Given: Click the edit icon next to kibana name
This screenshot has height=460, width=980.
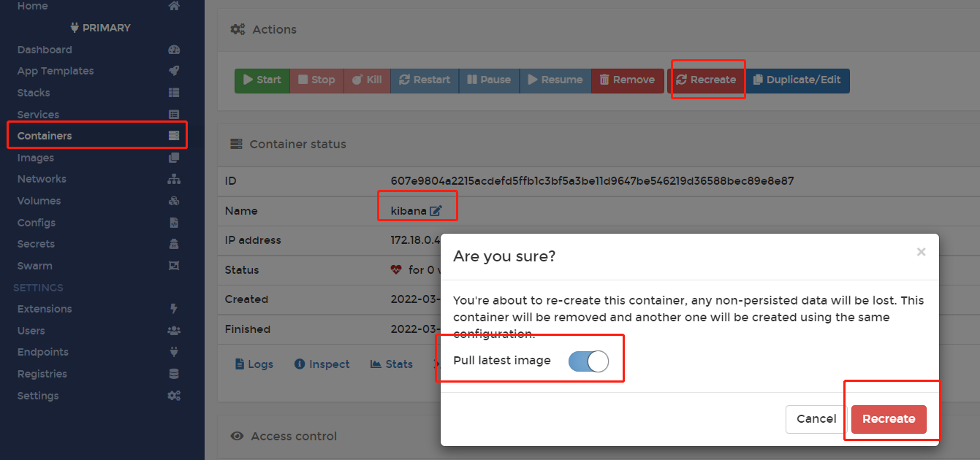Looking at the screenshot, I should pos(436,211).
